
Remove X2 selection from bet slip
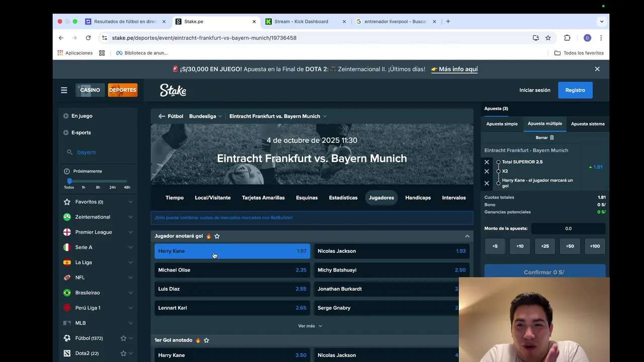[487, 171]
